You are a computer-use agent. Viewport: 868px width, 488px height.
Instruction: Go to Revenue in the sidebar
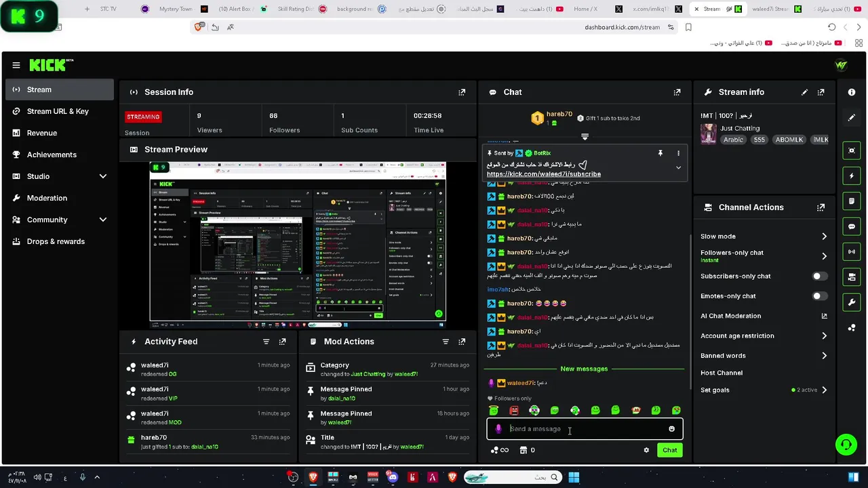pyautogui.click(x=60, y=133)
